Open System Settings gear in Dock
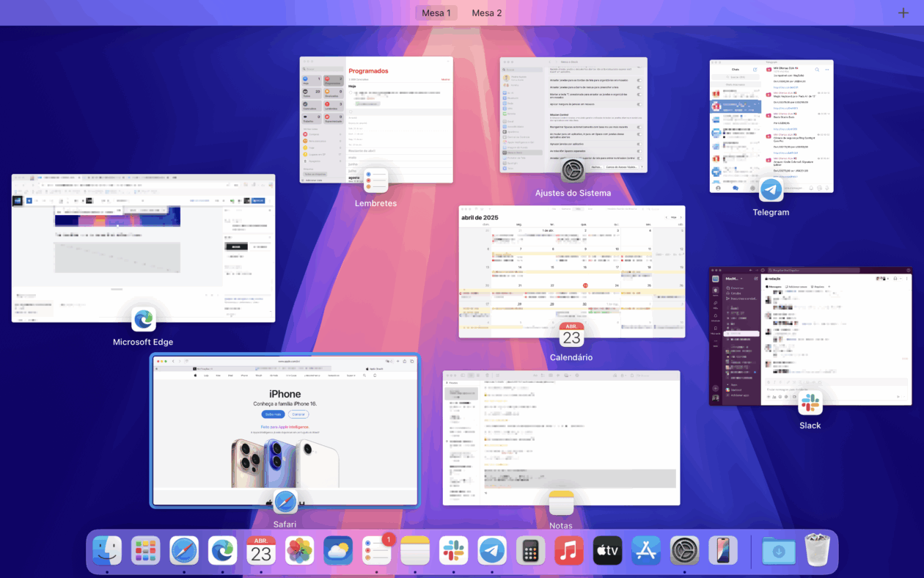 [x=685, y=551]
